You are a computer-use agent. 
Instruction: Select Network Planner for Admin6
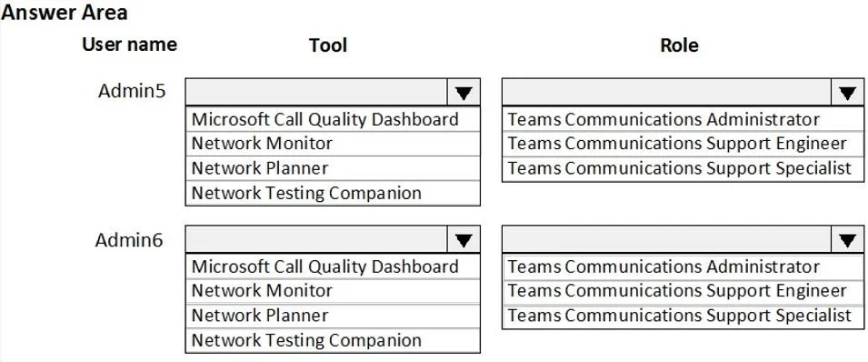click(x=333, y=316)
